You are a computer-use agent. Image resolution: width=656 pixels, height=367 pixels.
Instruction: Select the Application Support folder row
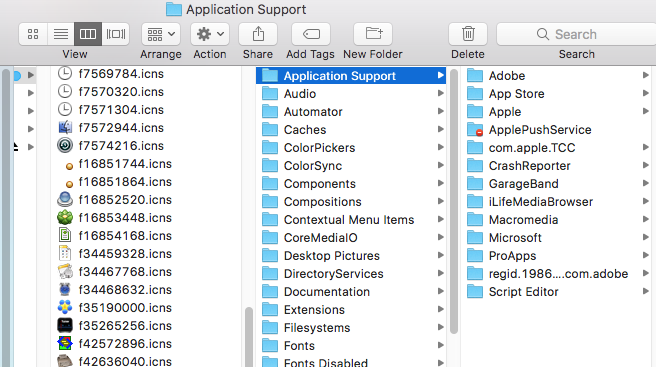(x=351, y=76)
